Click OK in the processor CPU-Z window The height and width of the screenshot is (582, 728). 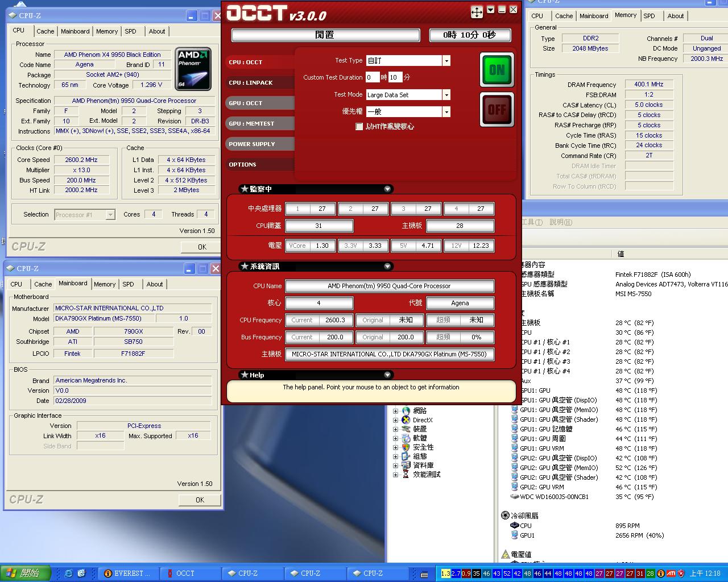pyautogui.click(x=202, y=247)
